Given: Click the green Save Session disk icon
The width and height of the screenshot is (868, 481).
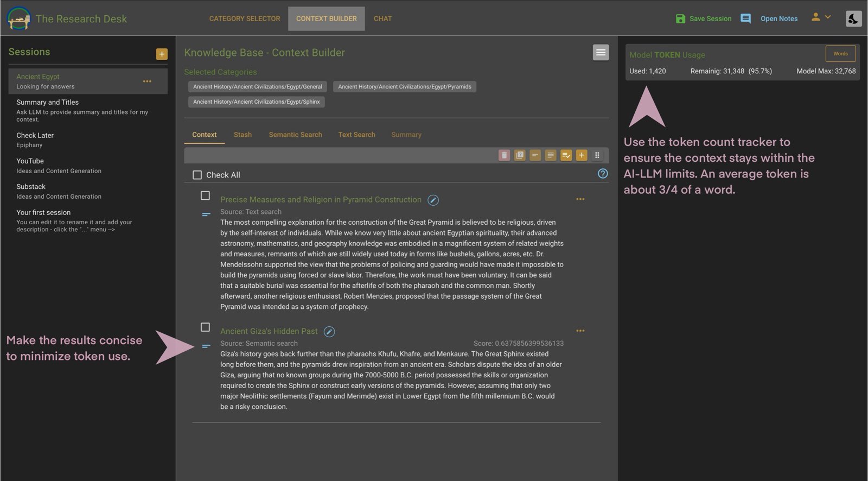Looking at the screenshot, I should 680,18.
